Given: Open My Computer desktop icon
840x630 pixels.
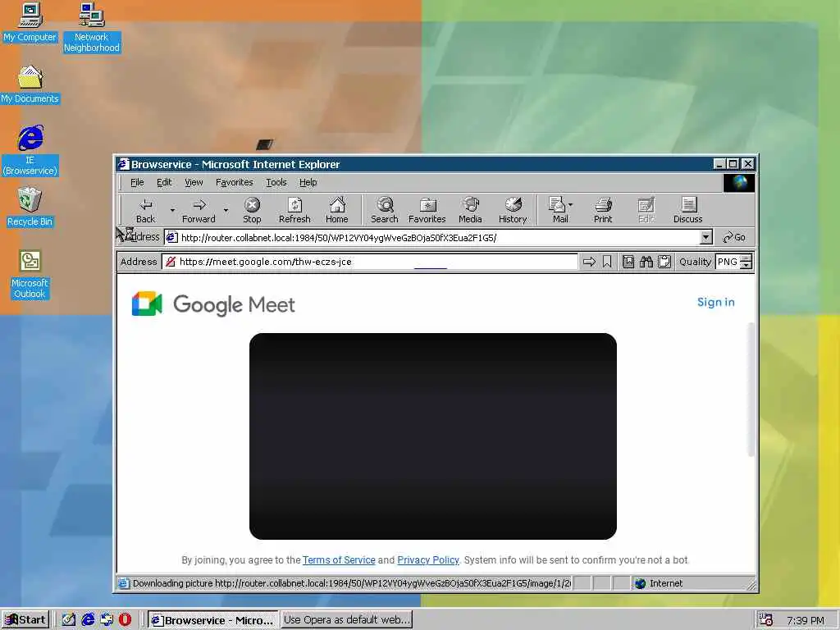Looking at the screenshot, I should (30, 22).
